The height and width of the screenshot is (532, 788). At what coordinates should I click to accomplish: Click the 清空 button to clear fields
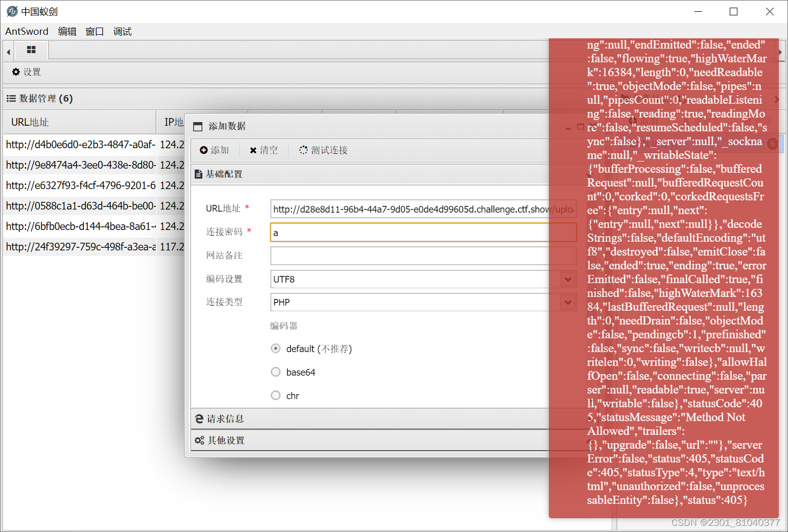(264, 150)
